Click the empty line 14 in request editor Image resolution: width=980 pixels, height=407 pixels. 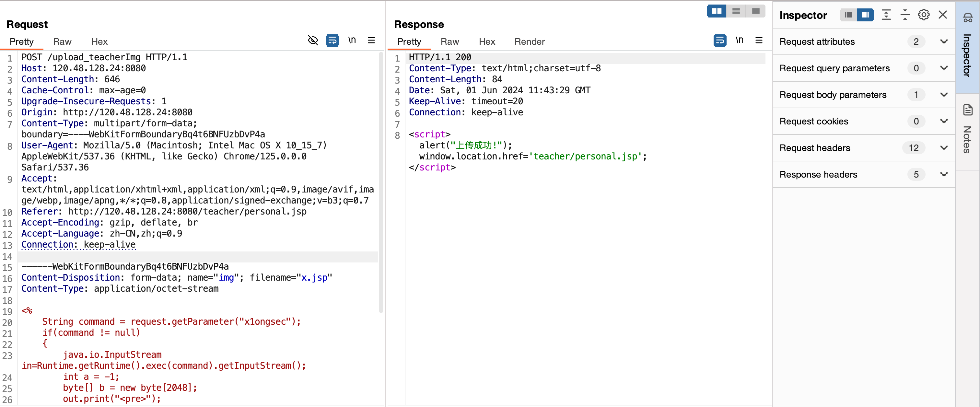click(198, 256)
